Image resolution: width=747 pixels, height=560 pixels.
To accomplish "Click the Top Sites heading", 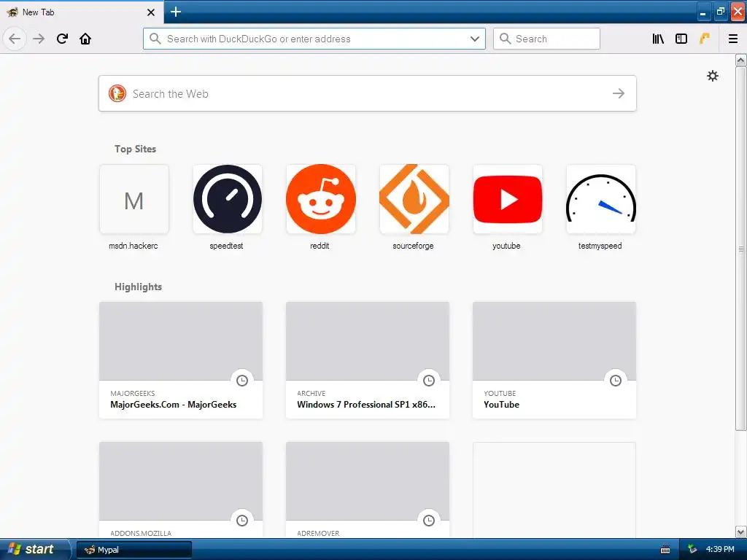I will [x=135, y=149].
